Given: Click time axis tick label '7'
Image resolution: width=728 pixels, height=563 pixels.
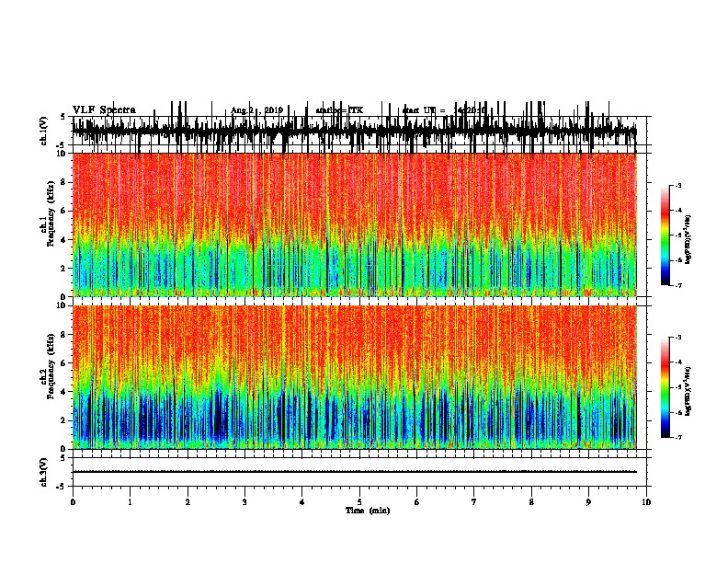Looking at the screenshot, I should (x=474, y=501).
